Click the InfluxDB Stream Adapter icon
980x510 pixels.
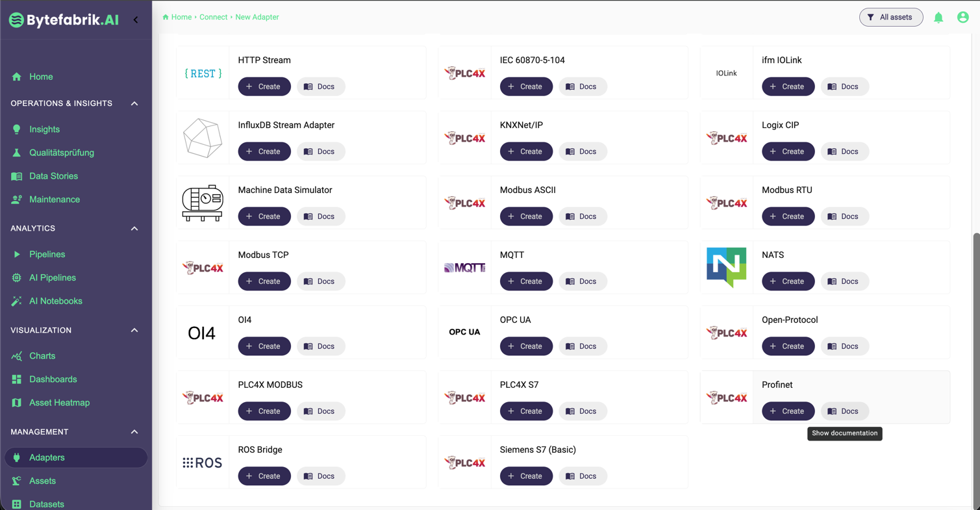pyautogui.click(x=203, y=138)
